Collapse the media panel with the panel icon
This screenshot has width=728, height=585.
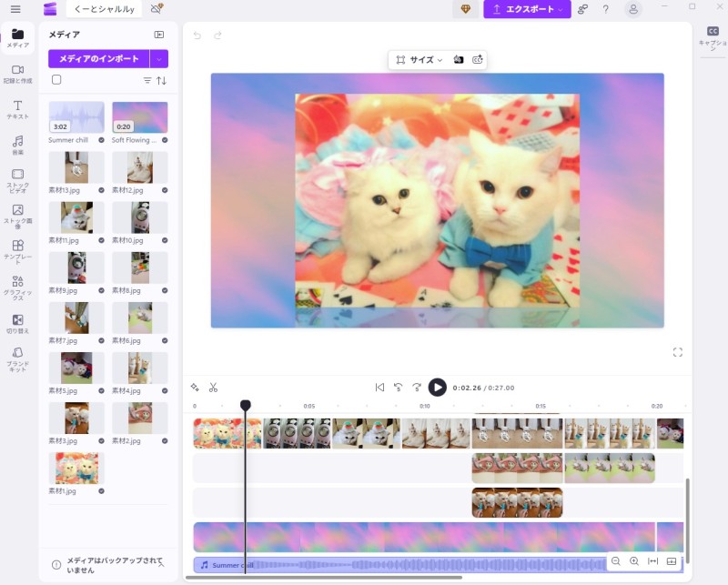pyautogui.click(x=159, y=35)
